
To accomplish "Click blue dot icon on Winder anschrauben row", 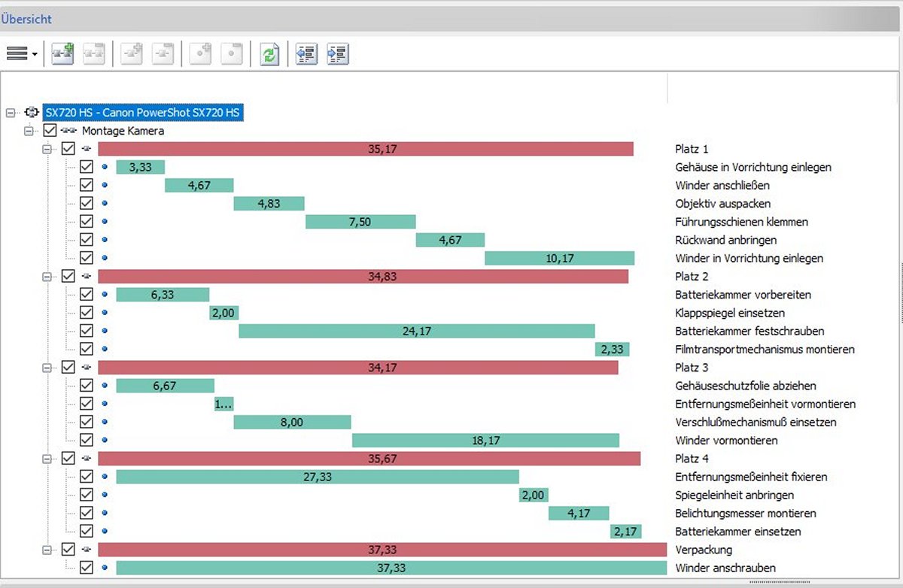I will coord(105,568).
